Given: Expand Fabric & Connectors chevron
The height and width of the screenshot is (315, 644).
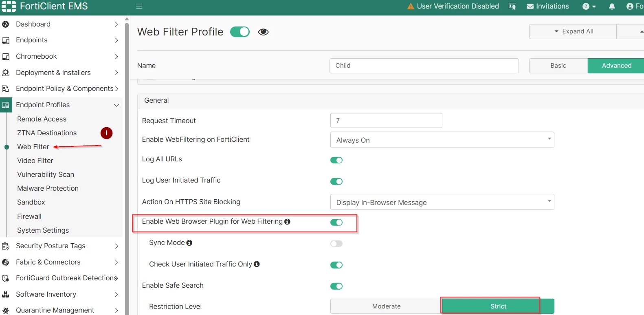Looking at the screenshot, I should 116,262.
